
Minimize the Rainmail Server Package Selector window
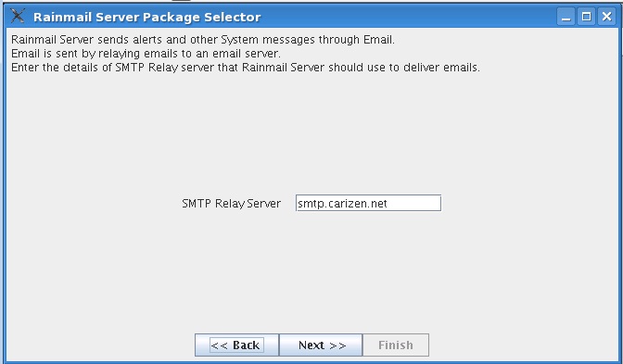point(566,17)
